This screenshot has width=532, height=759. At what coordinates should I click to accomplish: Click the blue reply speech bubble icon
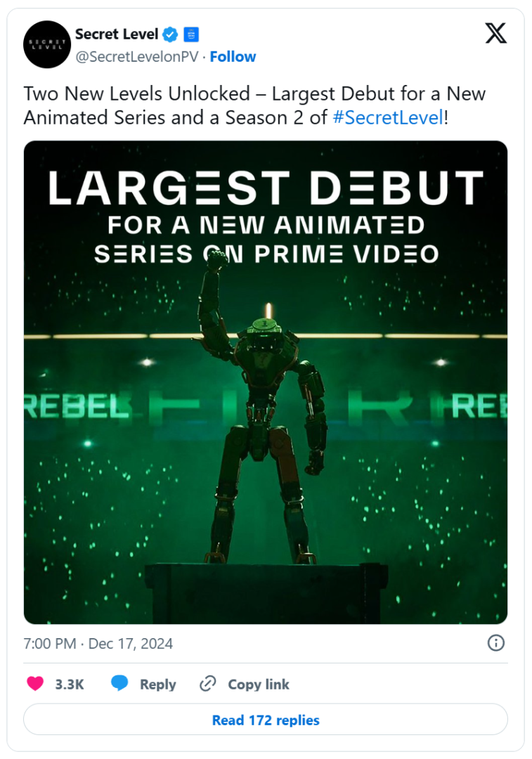120,684
